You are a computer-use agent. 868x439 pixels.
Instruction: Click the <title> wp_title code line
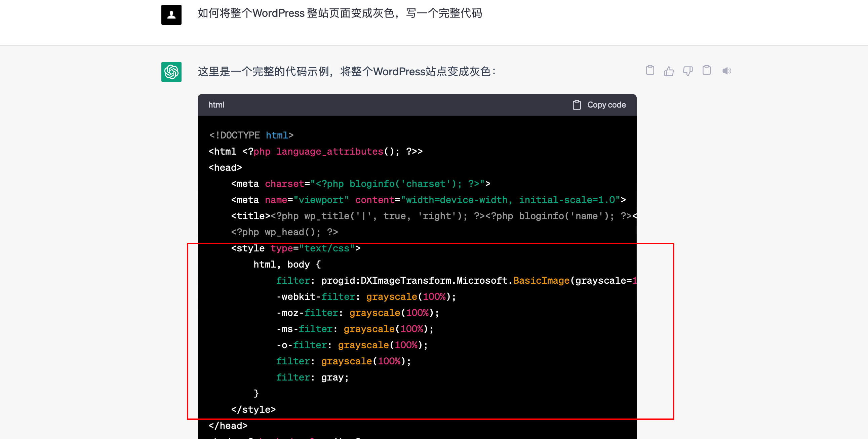click(x=434, y=216)
